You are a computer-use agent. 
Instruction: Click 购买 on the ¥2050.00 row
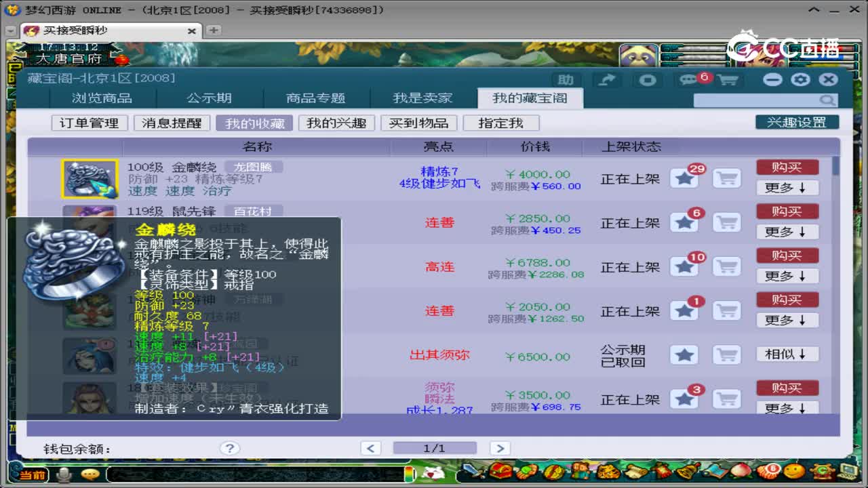coord(787,299)
